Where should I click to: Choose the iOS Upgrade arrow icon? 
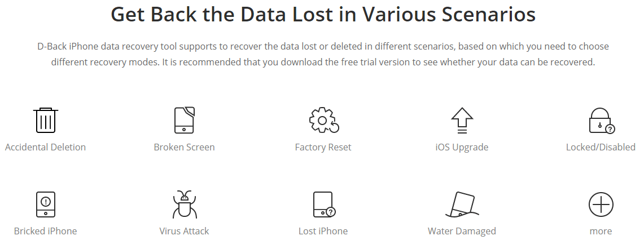pyautogui.click(x=462, y=121)
